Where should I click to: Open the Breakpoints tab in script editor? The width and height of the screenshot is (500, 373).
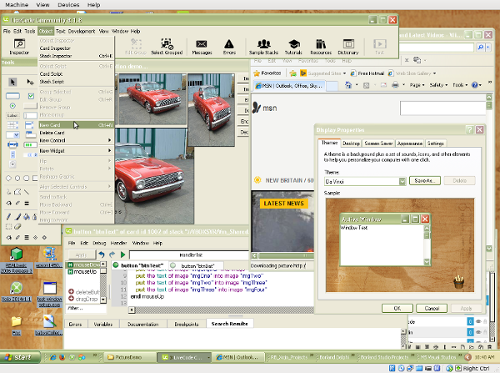[x=186, y=324]
